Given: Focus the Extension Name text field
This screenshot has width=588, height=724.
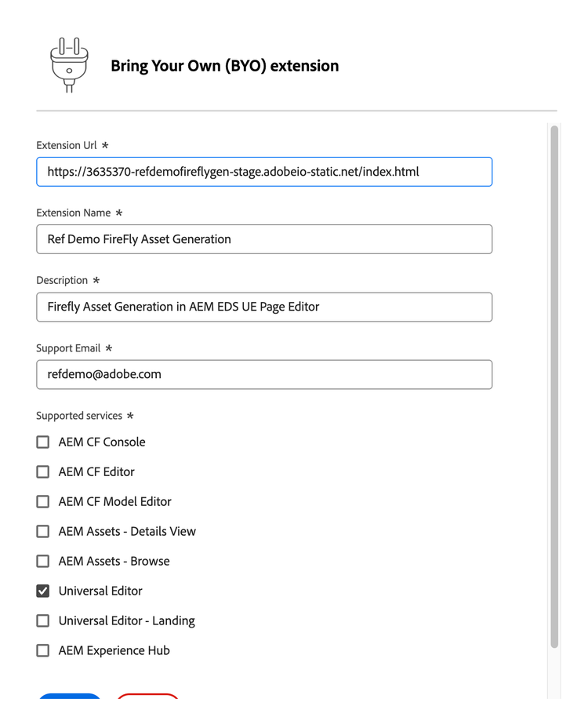Looking at the screenshot, I should [x=264, y=239].
